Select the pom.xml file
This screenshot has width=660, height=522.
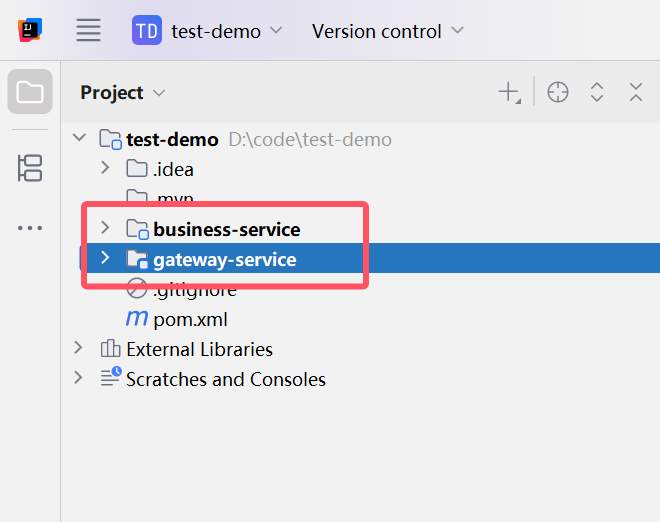pyautogui.click(x=190, y=320)
